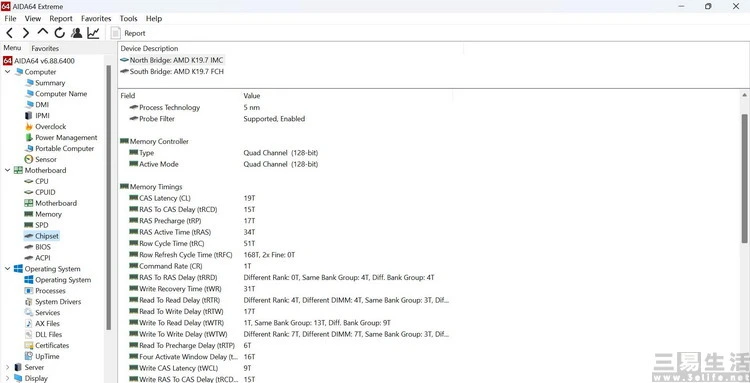Screen dimensions: 750x383
Task: Select South Bridge: AMD K19.7 FCH device
Action: coord(172,72)
